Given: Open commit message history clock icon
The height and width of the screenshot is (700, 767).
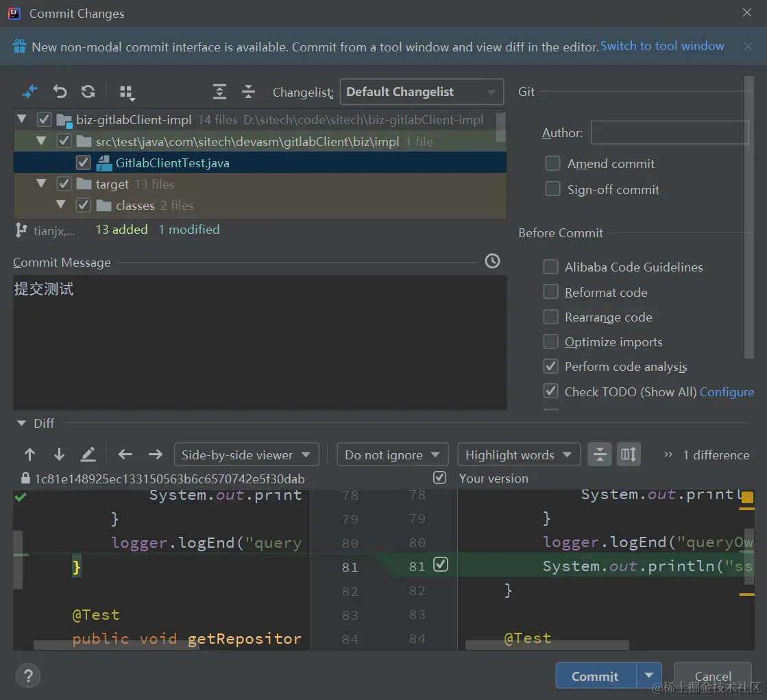Looking at the screenshot, I should pyautogui.click(x=492, y=261).
